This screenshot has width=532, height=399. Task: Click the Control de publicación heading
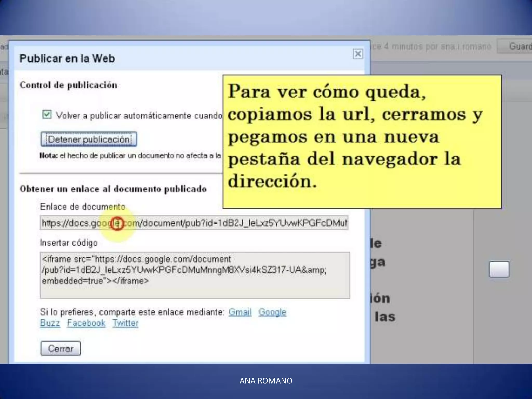tap(68, 85)
